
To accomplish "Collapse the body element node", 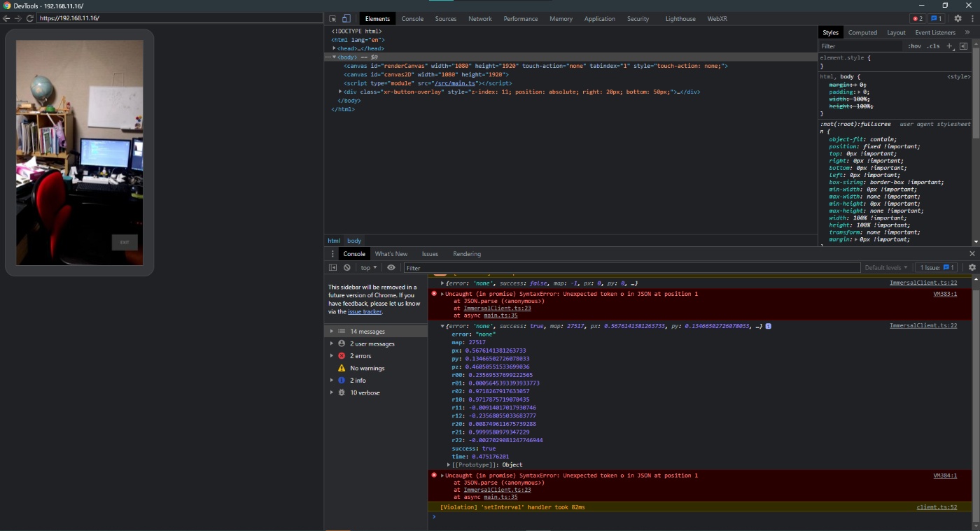I will click(334, 57).
